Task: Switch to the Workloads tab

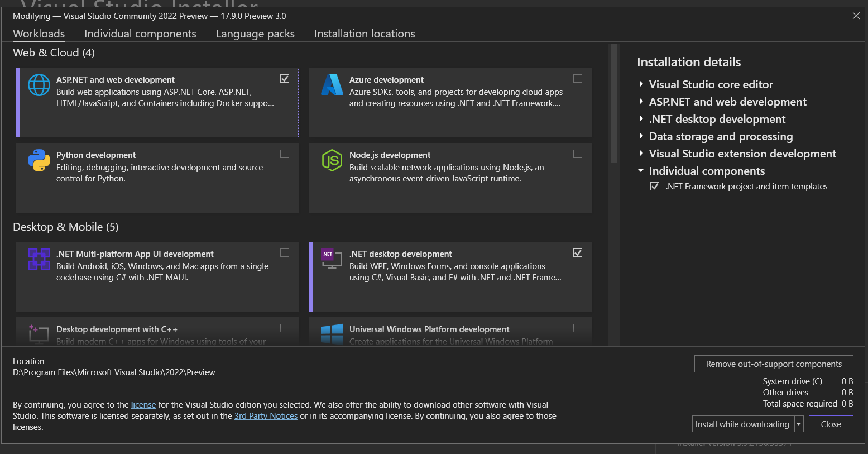Action: pyautogui.click(x=39, y=34)
